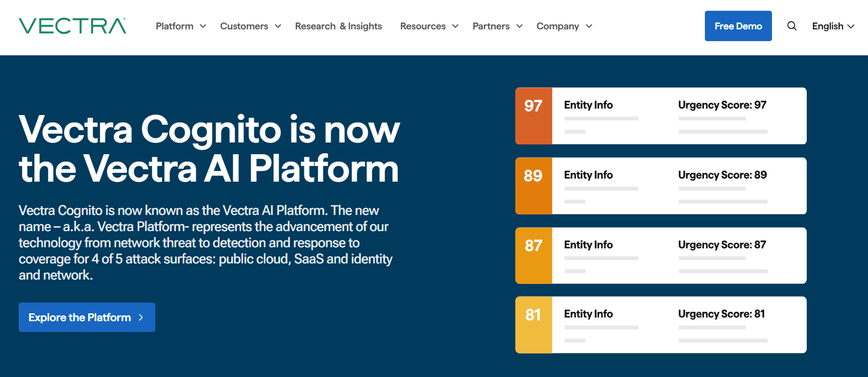868x377 pixels.
Task: Expand the Customers dropdown chevron
Action: pyautogui.click(x=278, y=26)
